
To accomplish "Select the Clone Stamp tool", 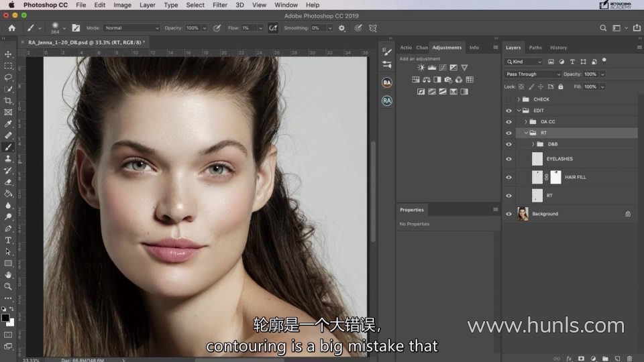I will pyautogui.click(x=8, y=158).
